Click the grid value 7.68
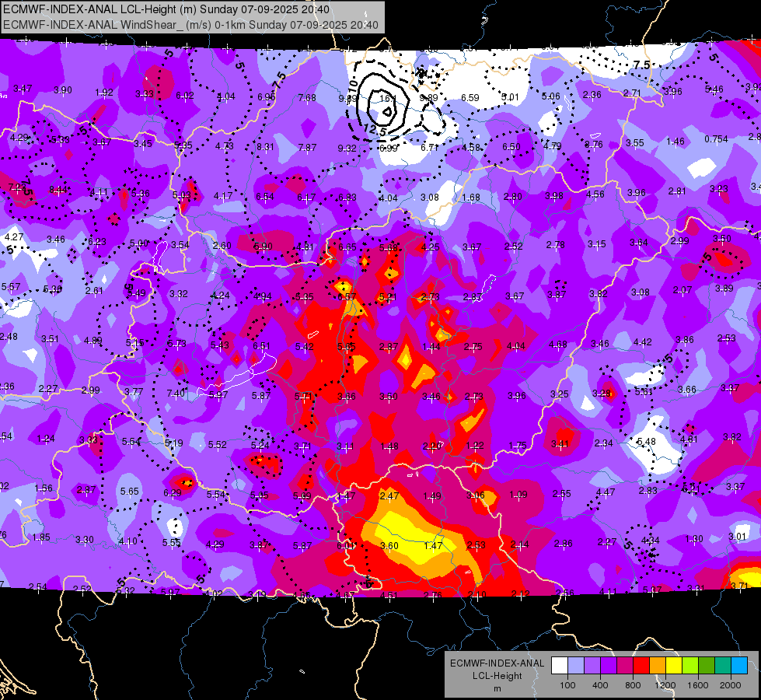761x700 pixels. click(x=307, y=98)
